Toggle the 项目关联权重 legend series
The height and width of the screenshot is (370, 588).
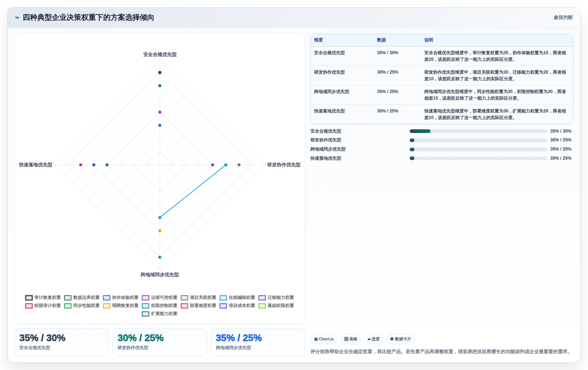click(198, 298)
